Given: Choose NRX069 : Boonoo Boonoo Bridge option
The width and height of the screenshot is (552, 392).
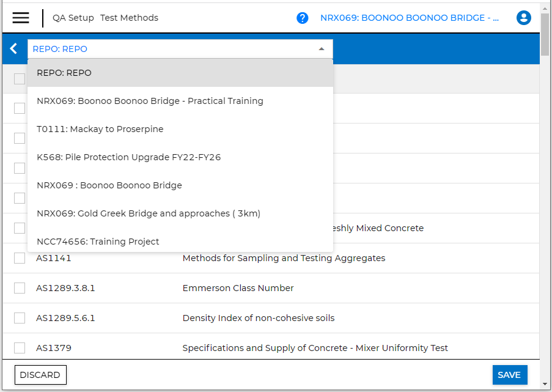Looking at the screenshot, I should [180, 185].
